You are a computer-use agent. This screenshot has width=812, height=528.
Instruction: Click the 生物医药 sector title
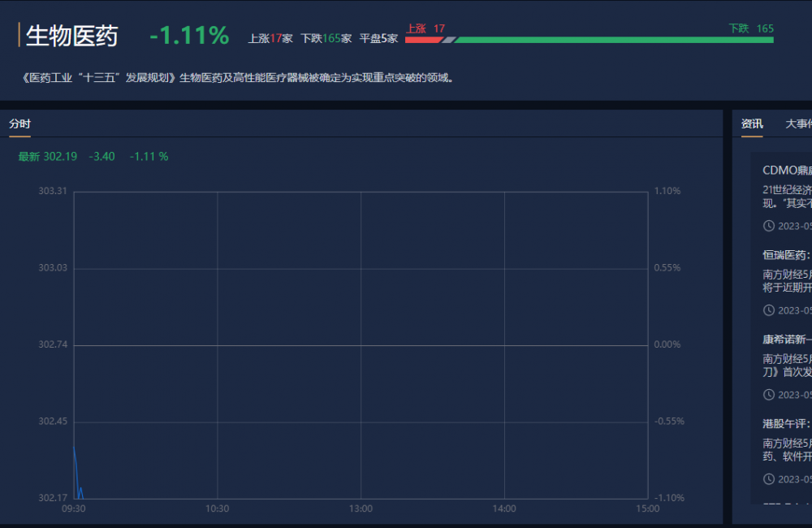(72, 36)
